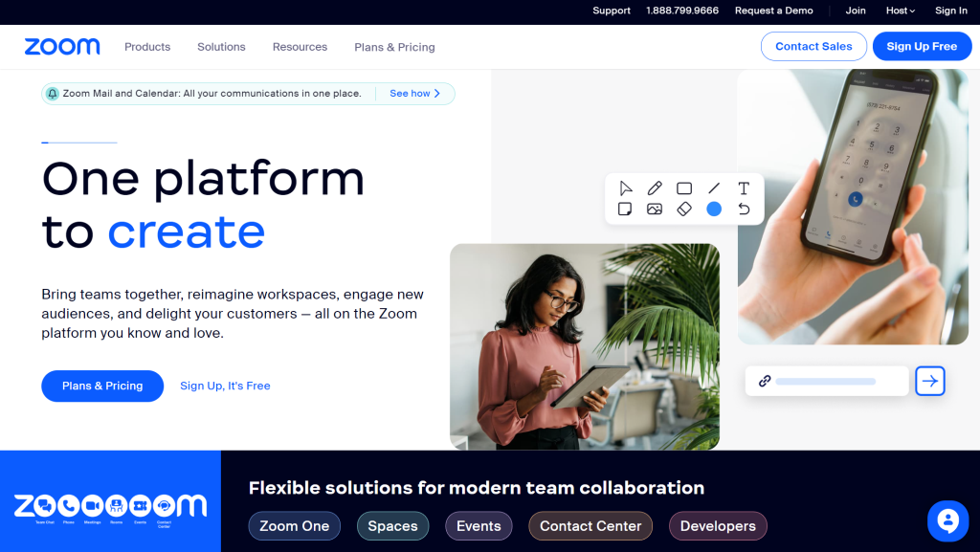
Task: Click the Meetings camera icon in Zoom logo
Action: [93, 506]
